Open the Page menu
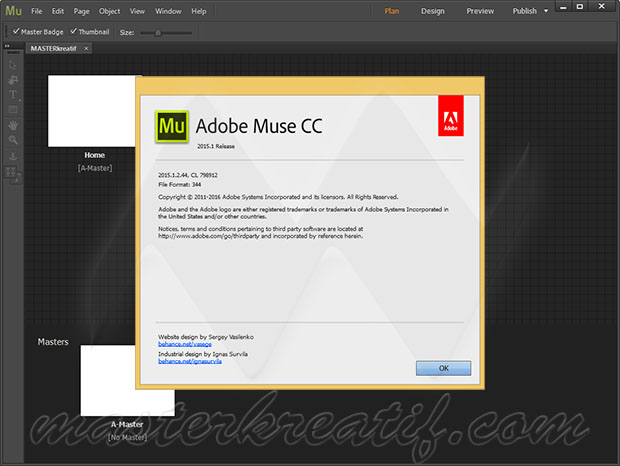 81,11
